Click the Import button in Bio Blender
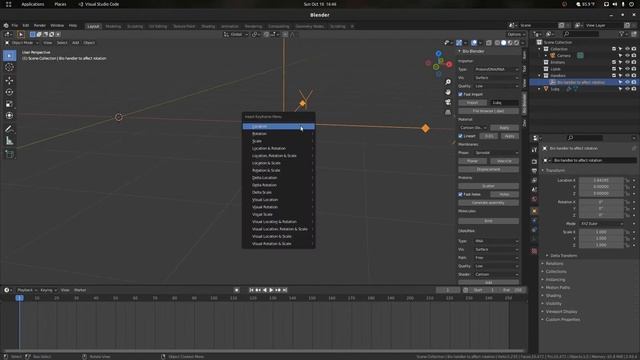 [x=472, y=102]
